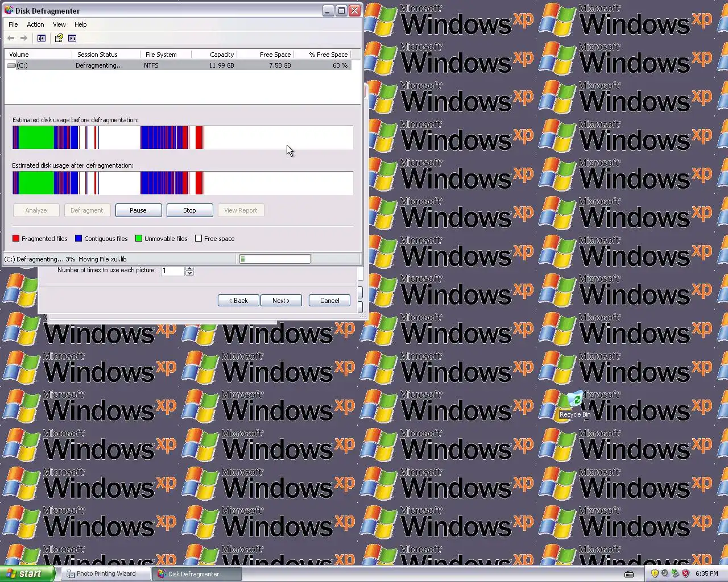728x582 pixels.
Task: Click Back button in Photo Printing Wizard
Action: tap(238, 301)
